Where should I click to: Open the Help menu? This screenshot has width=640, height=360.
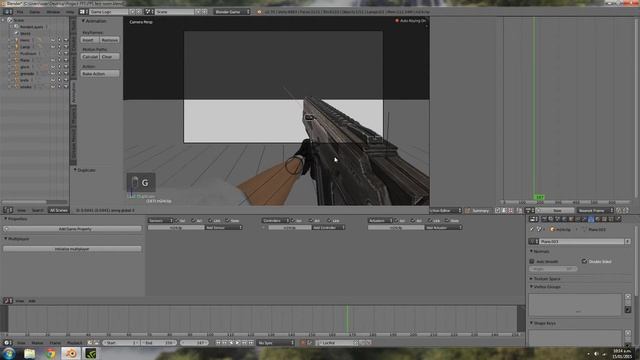tap(70, 12)
